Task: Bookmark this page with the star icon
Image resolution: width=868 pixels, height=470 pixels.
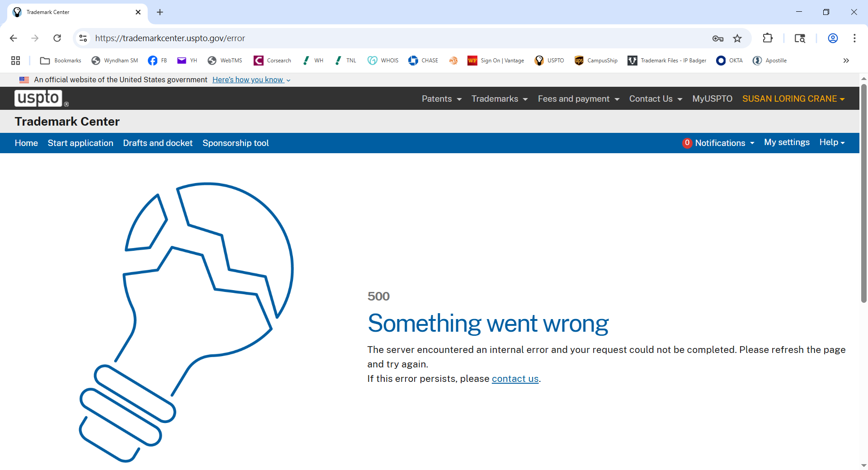Action: click(x=737, y=38)
